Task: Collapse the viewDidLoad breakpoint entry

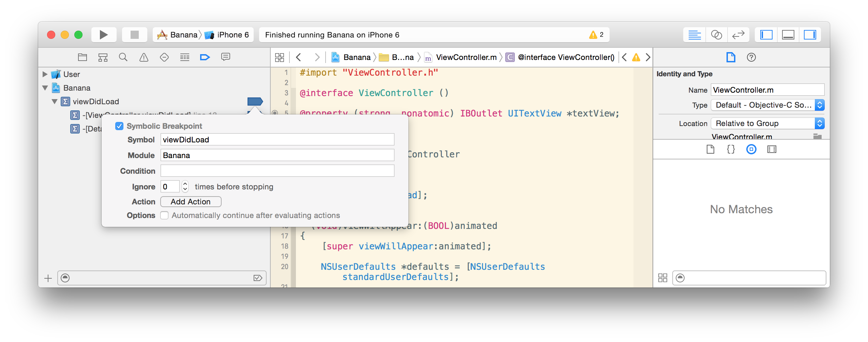Action: tap(55, 102)
